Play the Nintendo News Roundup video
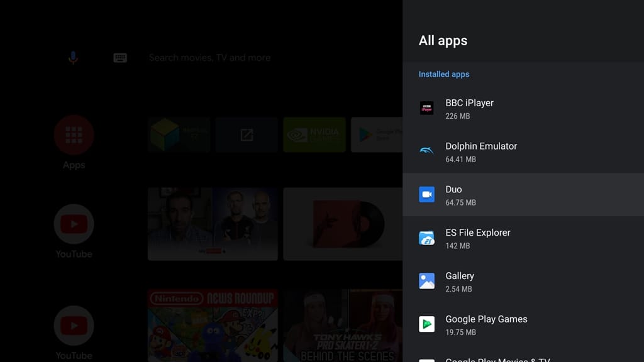Image resolution: width=644 pixels, height=362 pixels. [213, 326]
